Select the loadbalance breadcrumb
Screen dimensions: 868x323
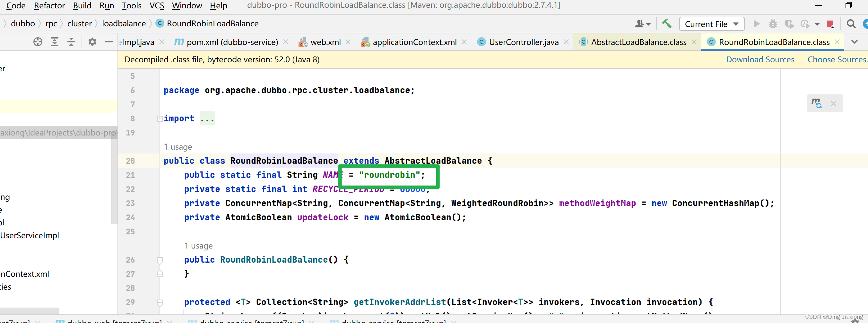pos(124,24)
